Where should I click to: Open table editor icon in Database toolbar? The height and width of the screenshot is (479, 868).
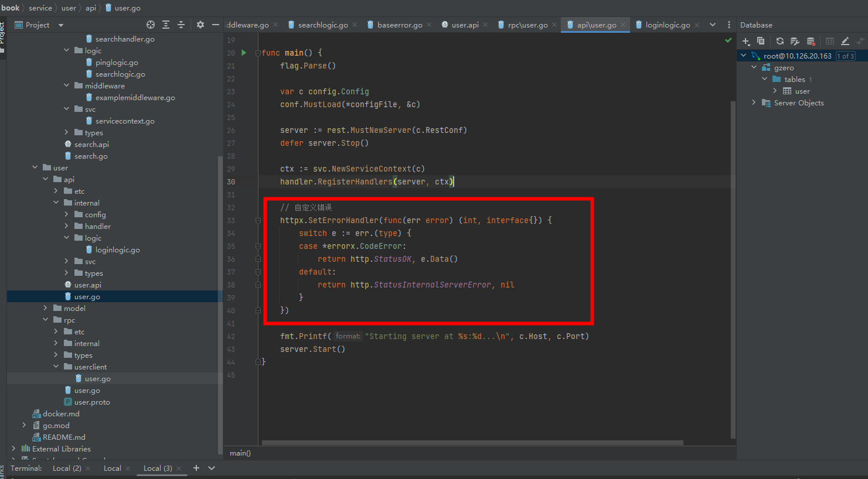tap(830, 41)
